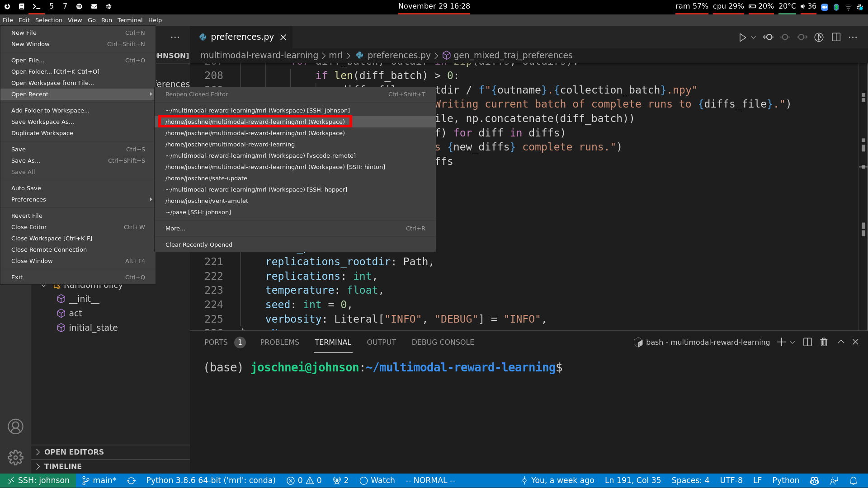This screenshot has height=488, width=868.
Task: Expand the OPEN EDITORS section
Action: tap(74, 452)
